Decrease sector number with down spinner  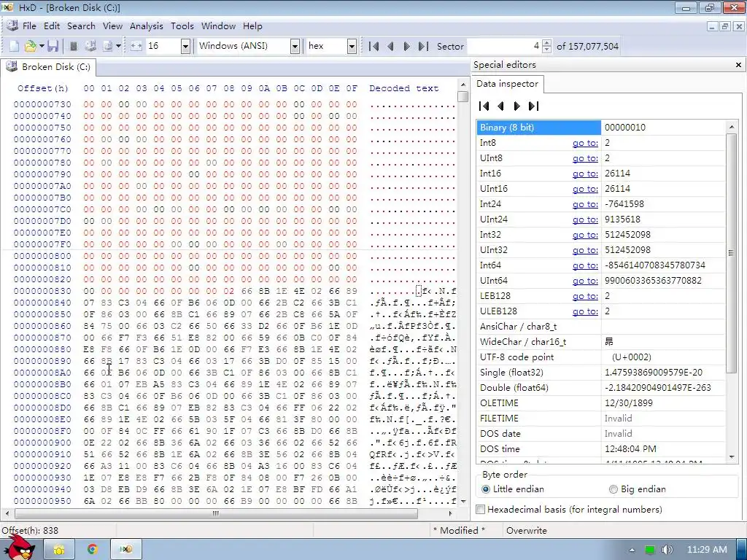coord(547,50)
